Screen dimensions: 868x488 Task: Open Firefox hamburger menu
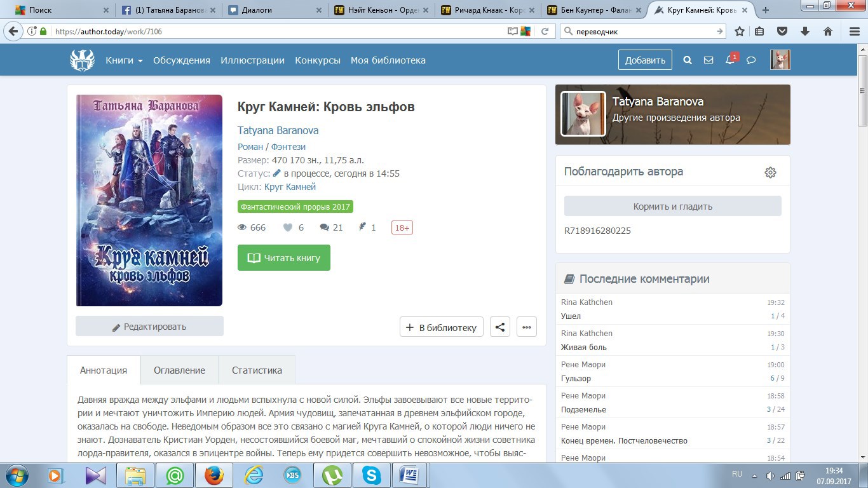click(854, 31)
